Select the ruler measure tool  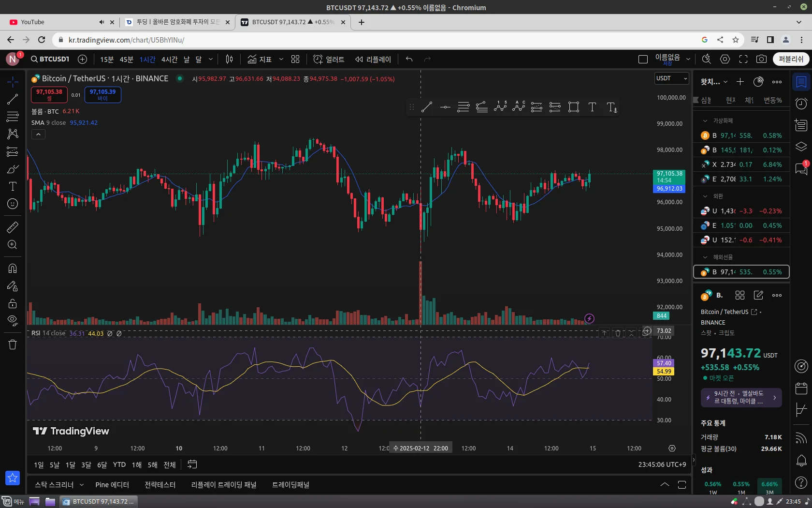[13, 227]
